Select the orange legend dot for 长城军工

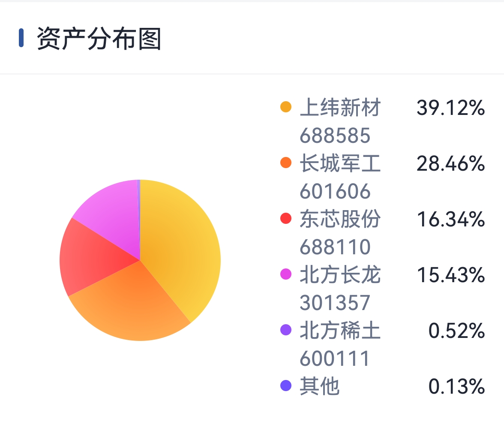pos(286,163)
